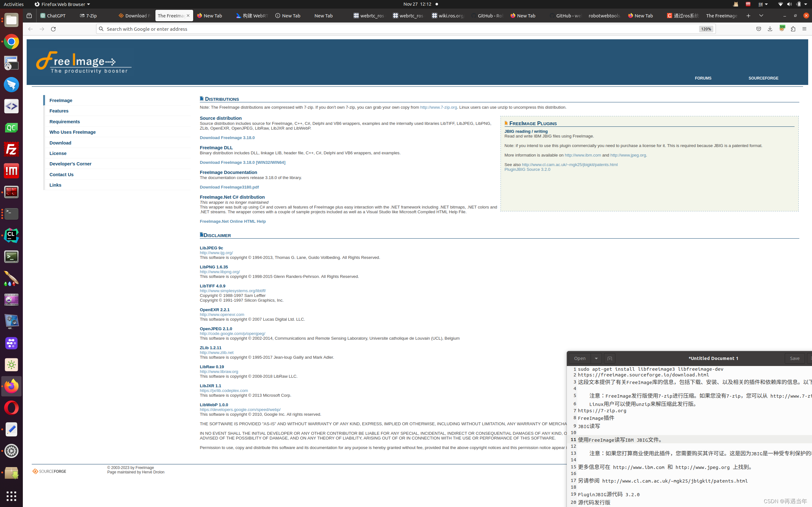
Task: Reset the 120% zoom level indicator
Action: click(x=706, y=29)
